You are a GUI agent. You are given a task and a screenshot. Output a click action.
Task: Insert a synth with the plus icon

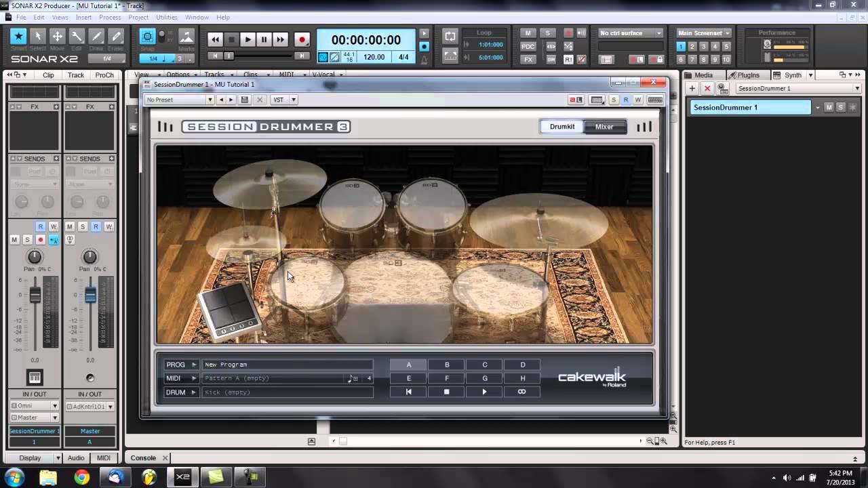(692, 88)
